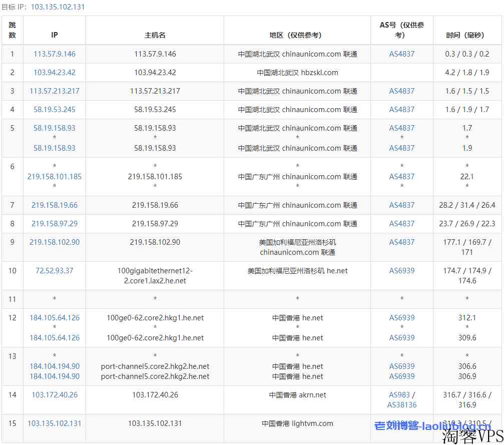
Task: Select region text 中国香港 akrn.net
Action: click(x=297, y=395)
